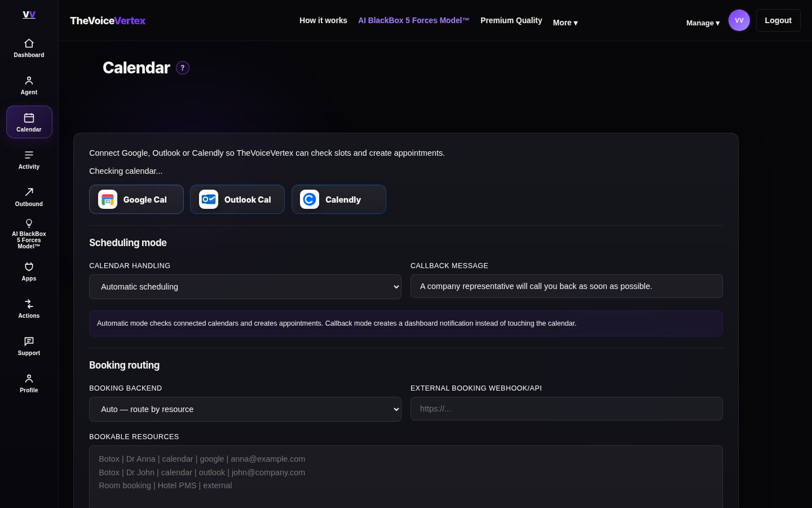Click the 'Checking calendar...' status text
Image resolution: width=812 pixels, height=508 pixels.
click(x=126, y=171)
